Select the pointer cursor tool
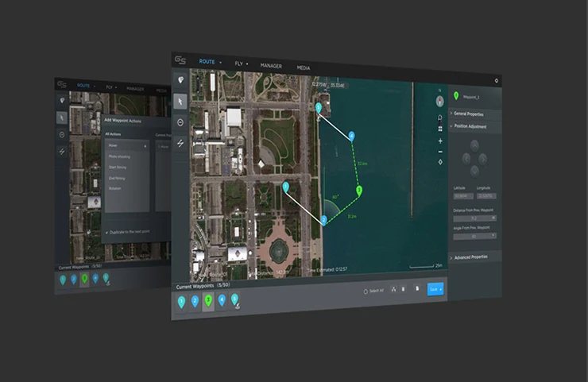 [x=180, y=102]
